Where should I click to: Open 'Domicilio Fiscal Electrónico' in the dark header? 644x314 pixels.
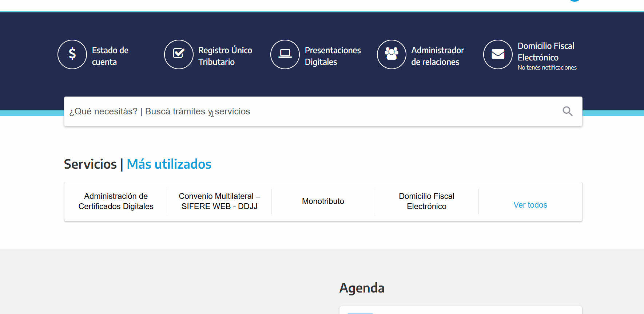[x=545, y=52]
